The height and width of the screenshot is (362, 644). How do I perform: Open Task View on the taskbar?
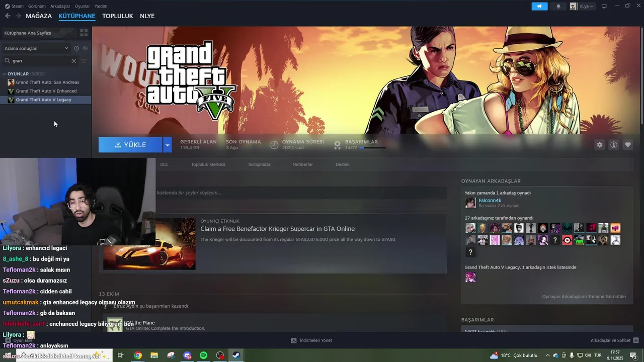click(x=121, y=355)
